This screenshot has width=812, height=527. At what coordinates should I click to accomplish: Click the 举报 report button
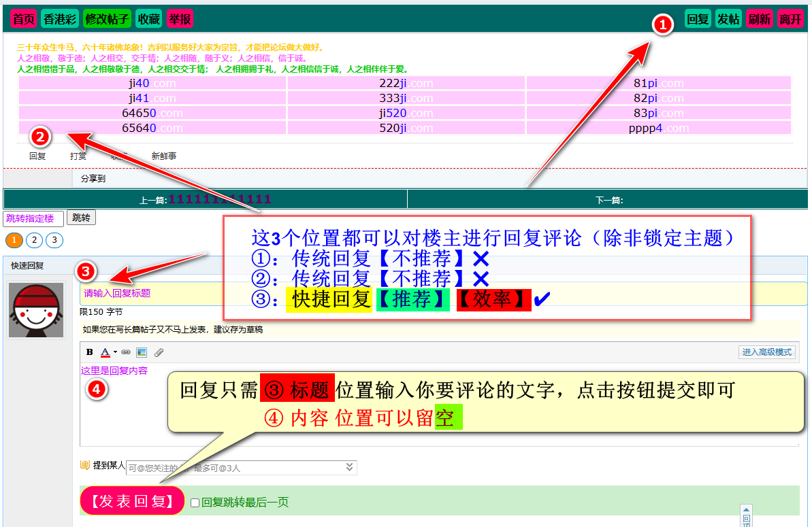click(180, 19)
